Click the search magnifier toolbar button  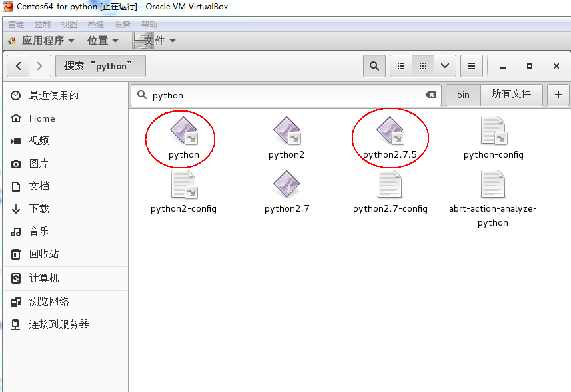[374, 66]
